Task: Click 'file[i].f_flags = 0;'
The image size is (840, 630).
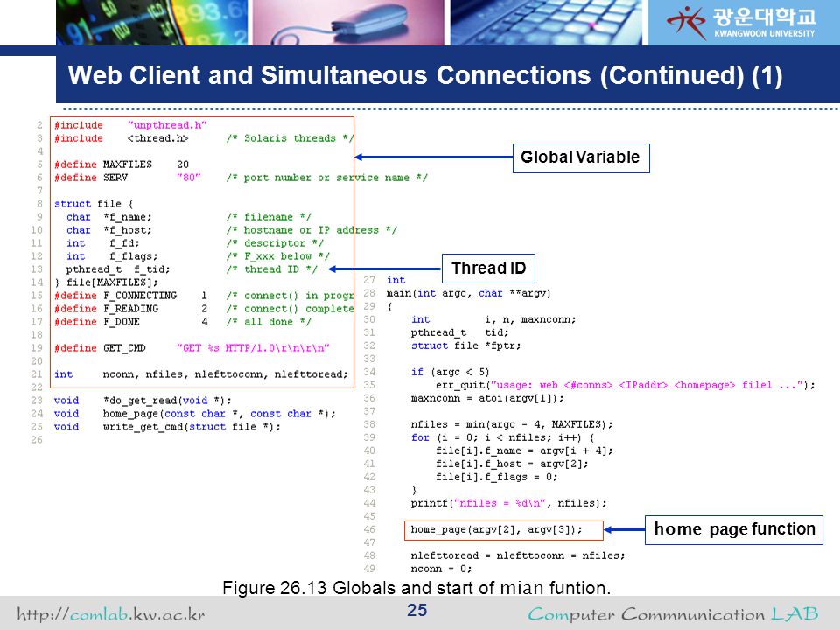Action: [497, 478]
